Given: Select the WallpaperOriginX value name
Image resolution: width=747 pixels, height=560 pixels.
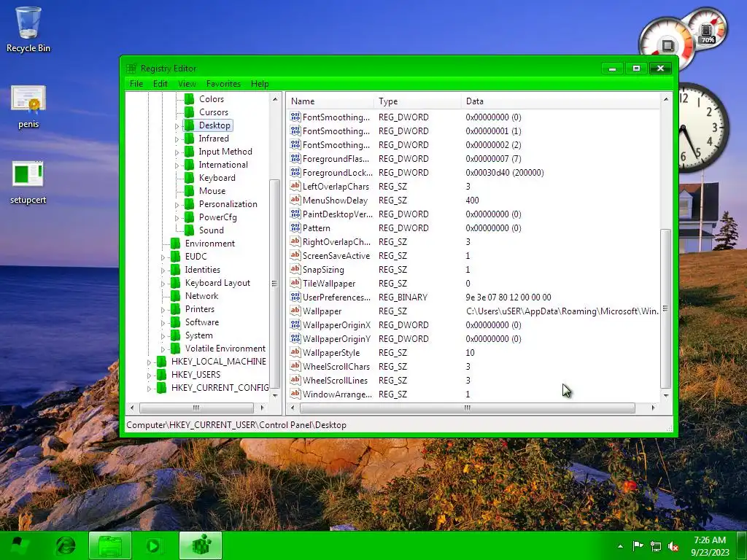Looking at the screenshot, I should [x=336, y=324].
